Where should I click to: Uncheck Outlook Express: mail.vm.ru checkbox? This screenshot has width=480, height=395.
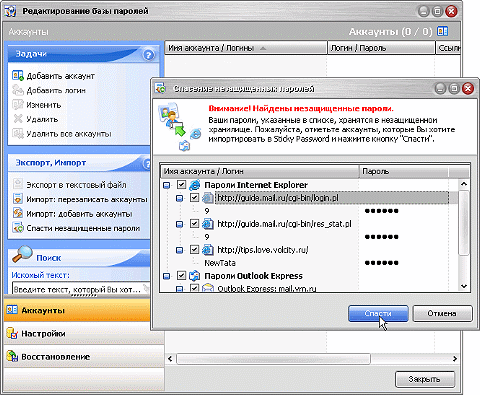click(194, 288)
